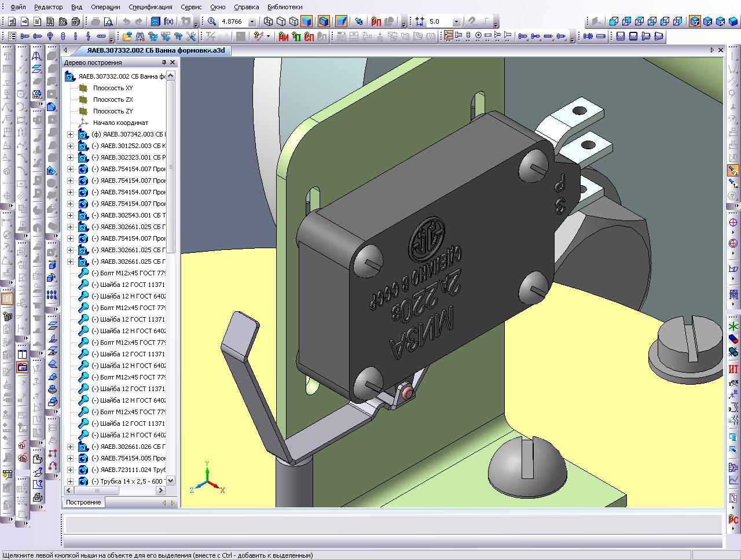
Task: Toggle the shaded-with-edges display mode button
Action: coord(324,22)
